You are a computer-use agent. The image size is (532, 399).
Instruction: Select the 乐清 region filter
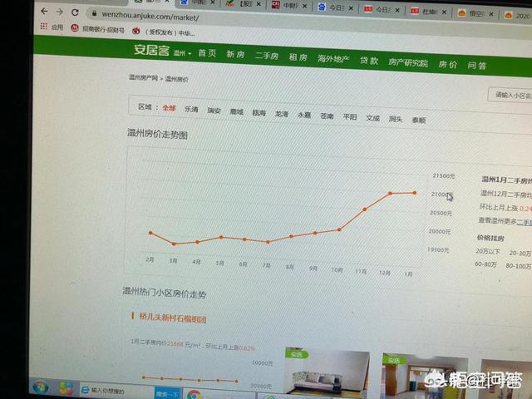pyautogui.click(x=191, y=109)
